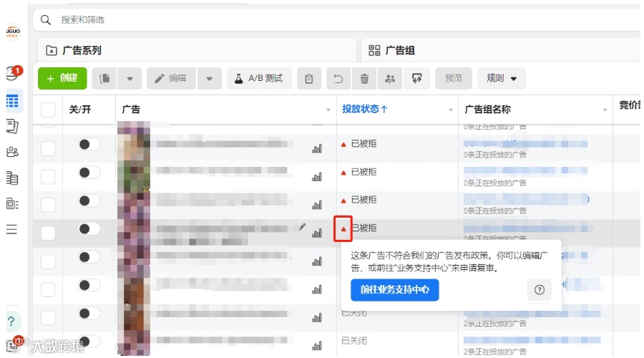Tick the select-all checkbox in table header
Viewport: 644px width, 358px height.
click(48, 110)
